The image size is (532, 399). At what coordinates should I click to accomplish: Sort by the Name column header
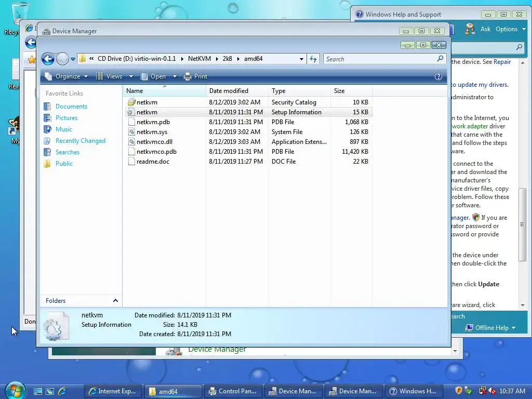[x=164, y=91]
